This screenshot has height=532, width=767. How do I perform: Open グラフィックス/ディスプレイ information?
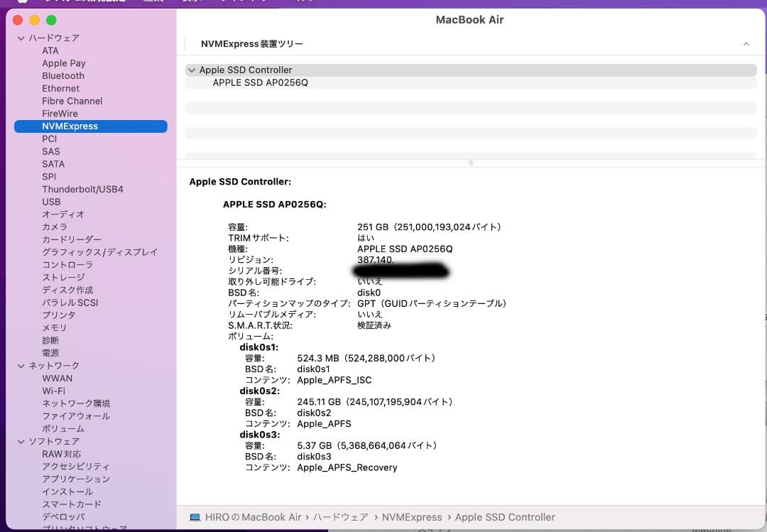pyautogui.click(x=99, y=251)
